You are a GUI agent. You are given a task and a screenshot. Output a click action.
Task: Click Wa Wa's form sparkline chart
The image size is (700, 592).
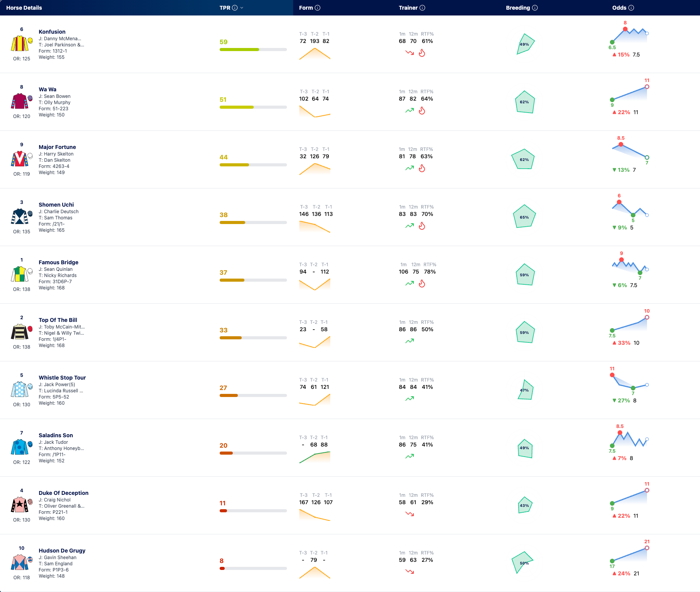tap(315, 111)
